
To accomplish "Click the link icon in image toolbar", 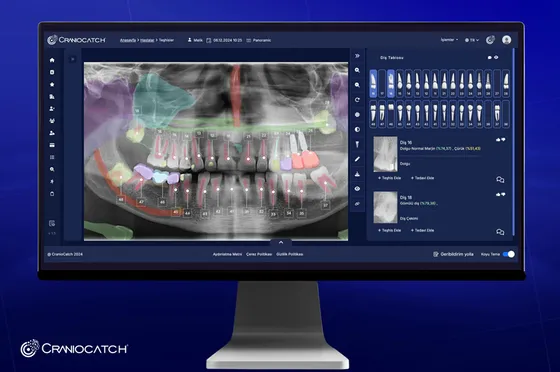I will [x=357, y=203].
